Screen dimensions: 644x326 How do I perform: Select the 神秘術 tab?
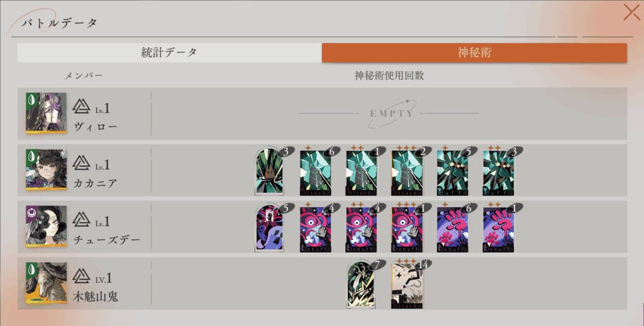[x=474, y=53]
